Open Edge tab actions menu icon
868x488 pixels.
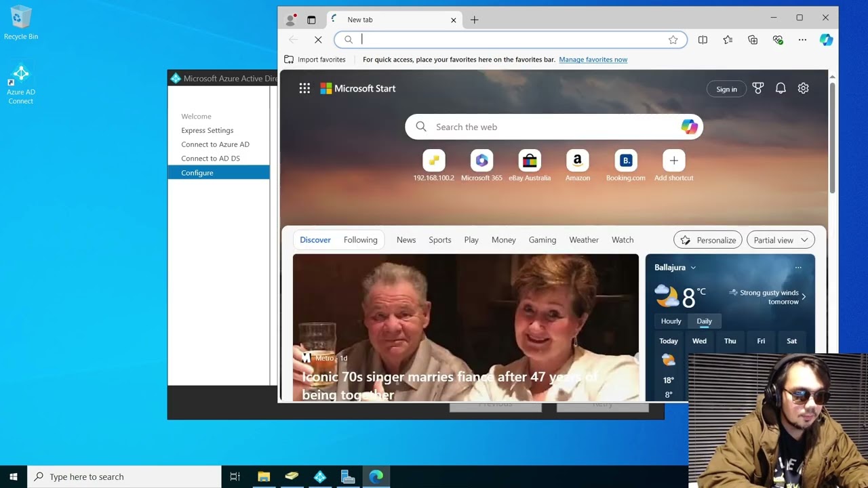pos(311,20)
